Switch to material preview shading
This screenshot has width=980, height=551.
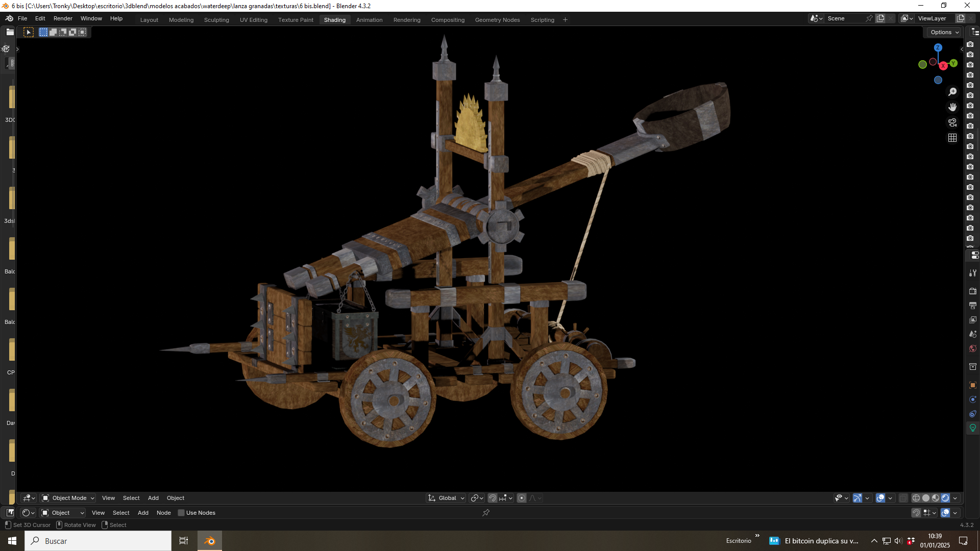pyautogui.click(x=936, y=498)
